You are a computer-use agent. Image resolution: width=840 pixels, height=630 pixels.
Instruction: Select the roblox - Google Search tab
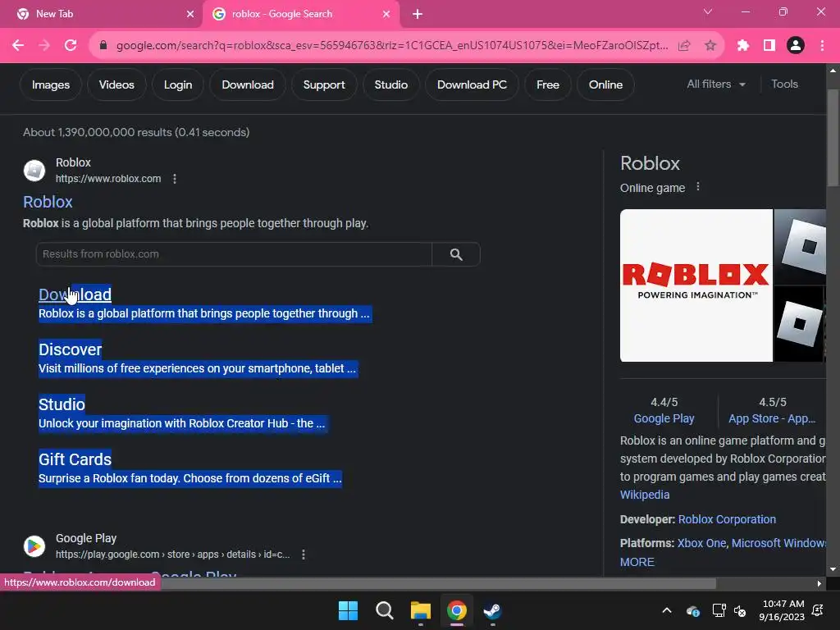[300, 14]
